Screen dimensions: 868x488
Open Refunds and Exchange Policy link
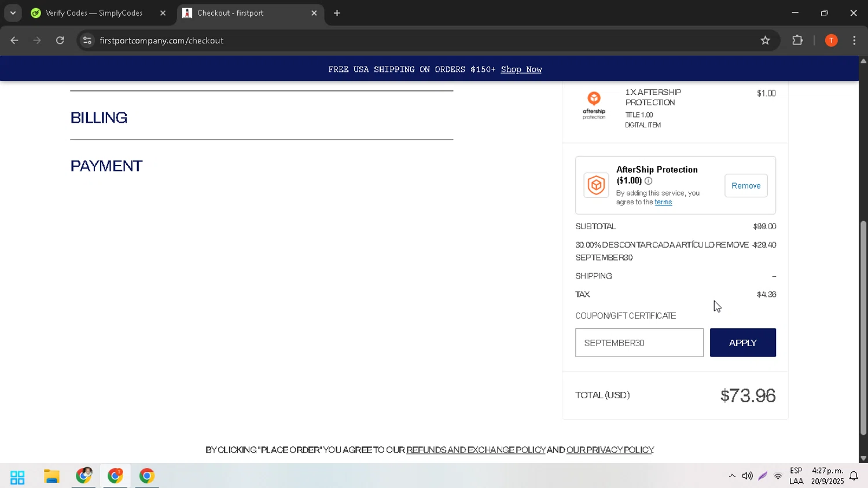coord(476,450)
